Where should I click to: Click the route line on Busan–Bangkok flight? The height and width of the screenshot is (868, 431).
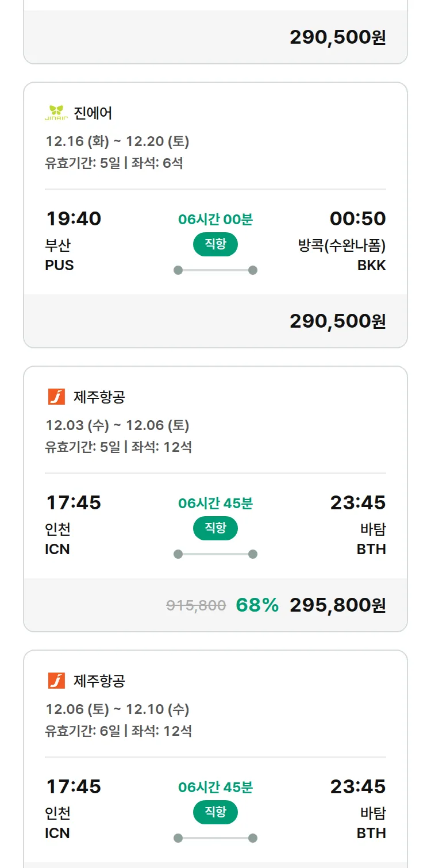tap(215, 270)
